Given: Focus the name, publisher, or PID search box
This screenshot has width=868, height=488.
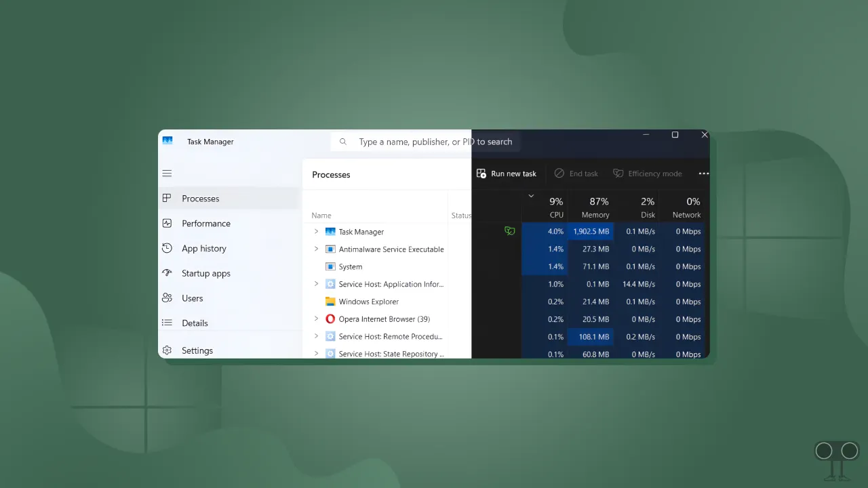Looking at the screenshot, I should pyautogui.click(x=426, y=142).
